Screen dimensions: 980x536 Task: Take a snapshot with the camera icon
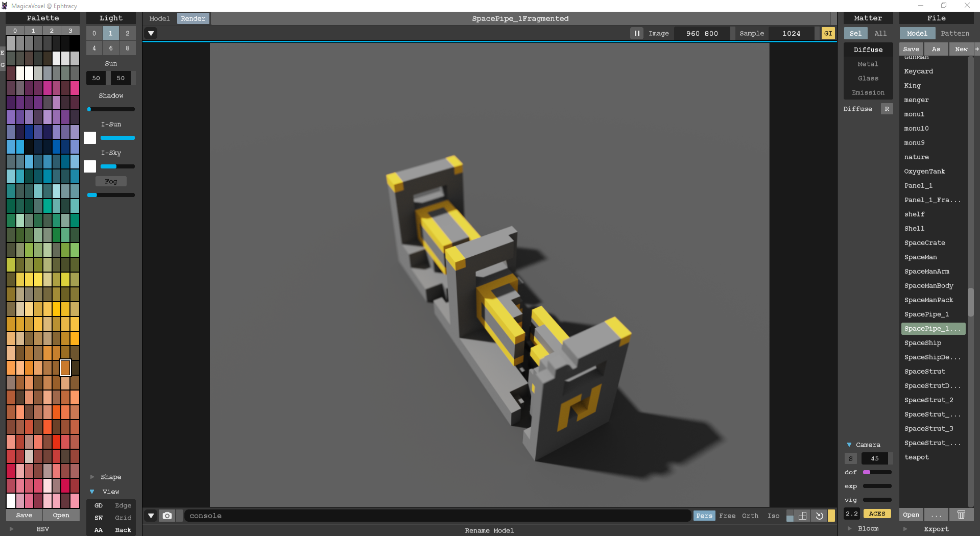(167, 516)
